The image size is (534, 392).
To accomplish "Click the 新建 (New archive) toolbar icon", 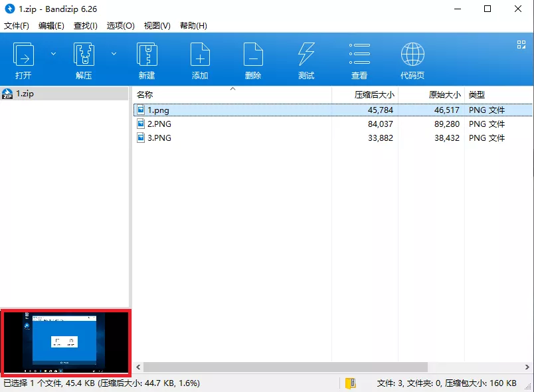I will coord(147,54).
